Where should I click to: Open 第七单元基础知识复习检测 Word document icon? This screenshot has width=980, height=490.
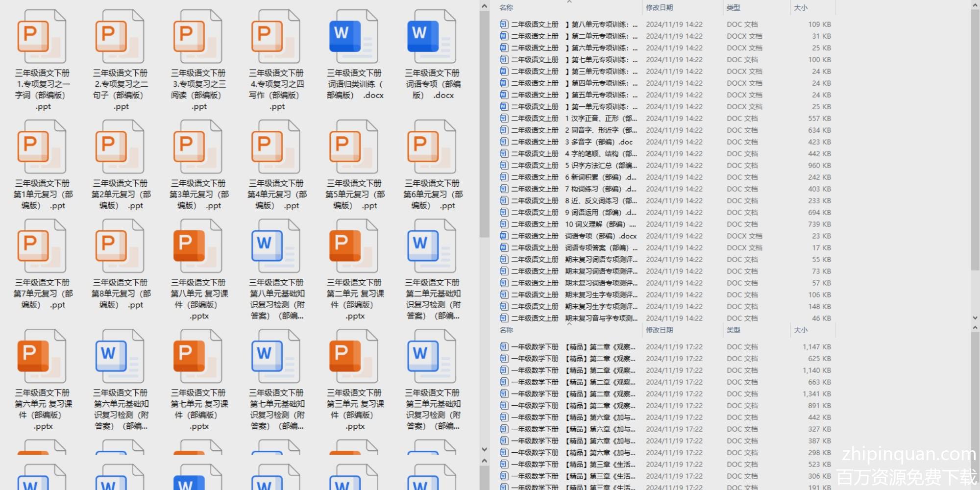tap(276, 357)
